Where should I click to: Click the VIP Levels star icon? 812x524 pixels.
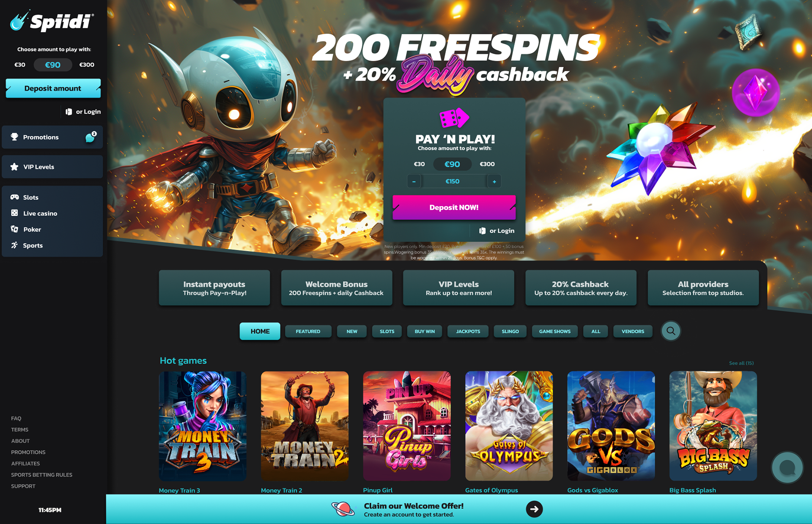coord(14,167)
